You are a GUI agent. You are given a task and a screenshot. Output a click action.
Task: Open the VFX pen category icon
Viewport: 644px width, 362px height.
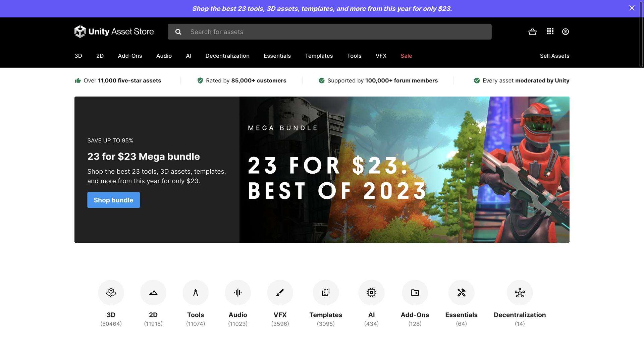[x=280, y=292]
